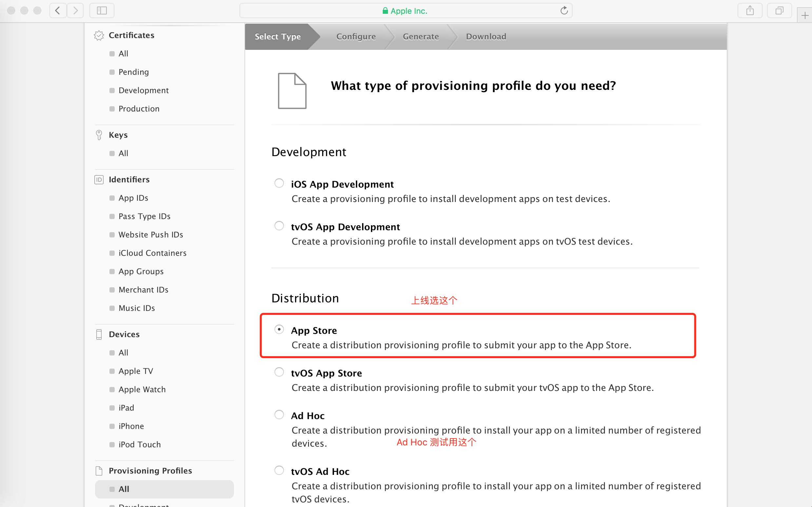Screen dimensions: 812x507
Task: Click the Keys section heading
Action: tap(118, 135)
